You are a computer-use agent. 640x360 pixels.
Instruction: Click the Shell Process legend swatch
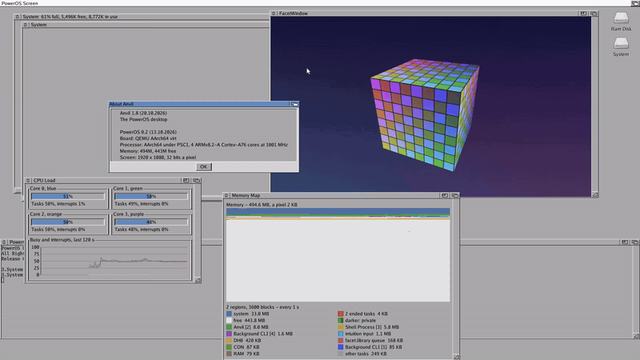[341, 327]
